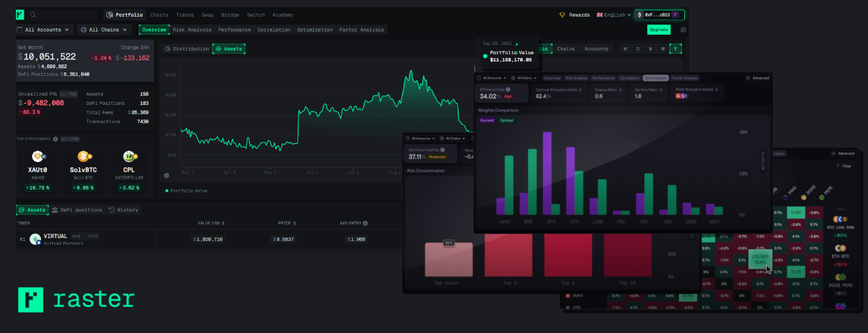
Task: Click the XAUt0 token icon
Action: tap(38, 156)
